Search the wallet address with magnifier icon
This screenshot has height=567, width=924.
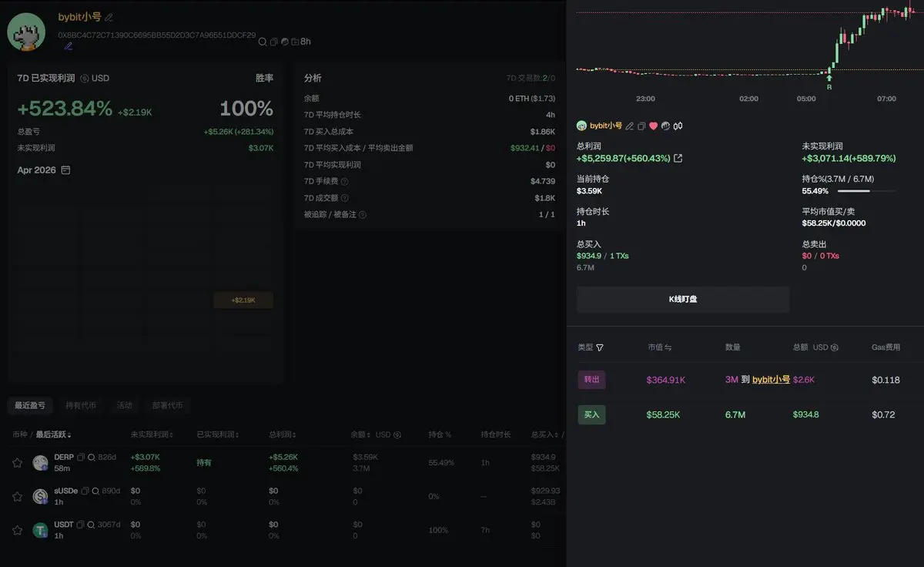(263, 42)
